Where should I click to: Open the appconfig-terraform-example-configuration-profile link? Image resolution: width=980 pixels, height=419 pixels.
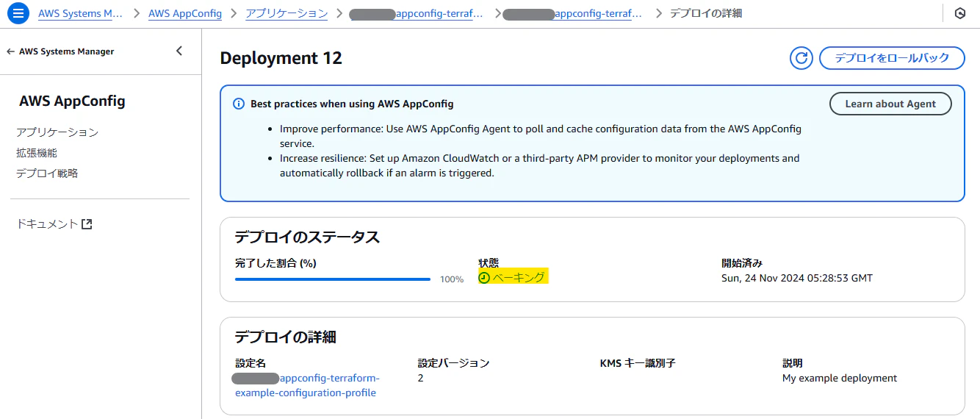306,385
